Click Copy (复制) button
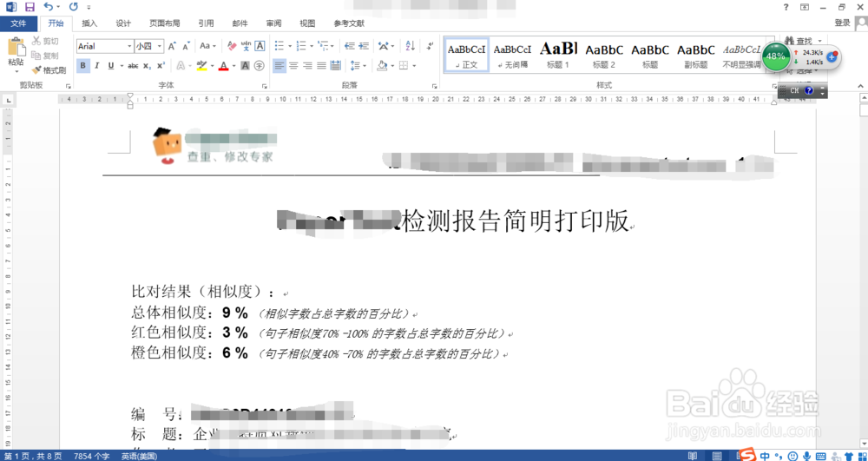The image size is (868, 461). pos(45,56)
